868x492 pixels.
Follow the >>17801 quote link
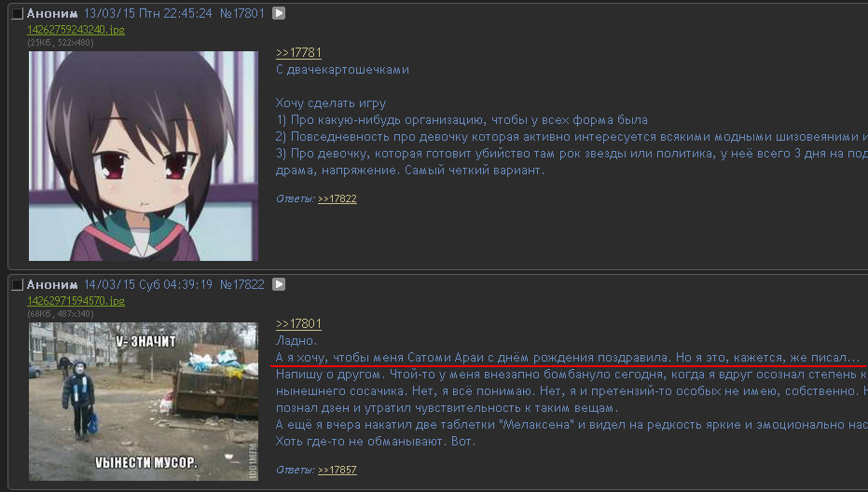tap(298, 323)
